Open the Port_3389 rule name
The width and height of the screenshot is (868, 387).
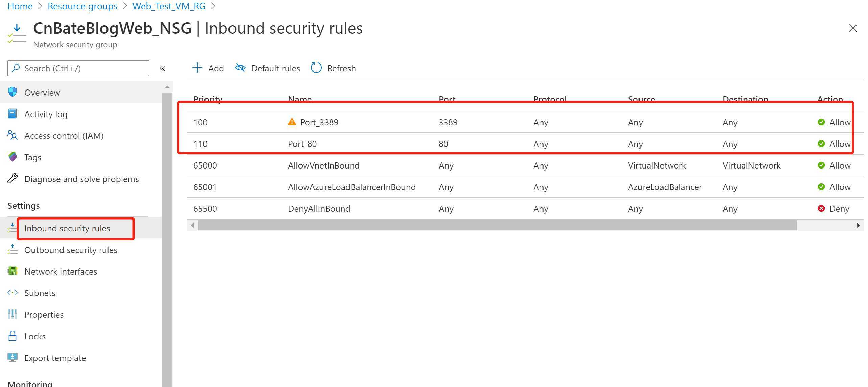(x=319, y=122)
